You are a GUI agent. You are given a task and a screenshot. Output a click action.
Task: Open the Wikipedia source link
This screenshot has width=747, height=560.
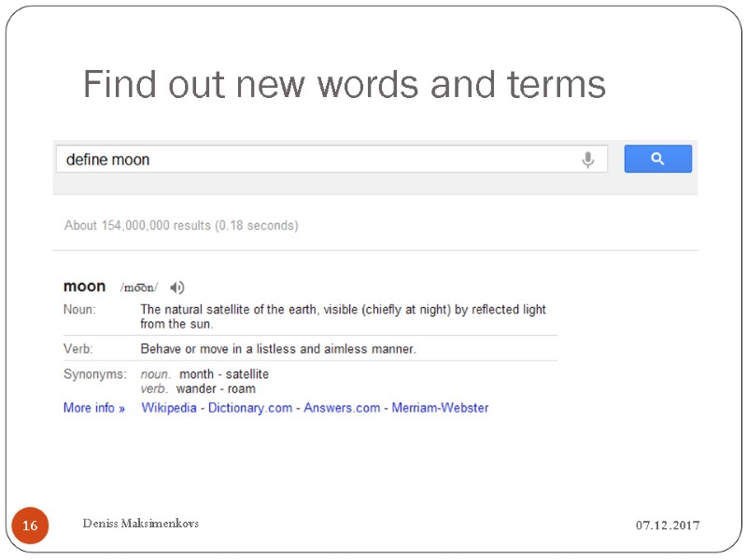[169, 408]
